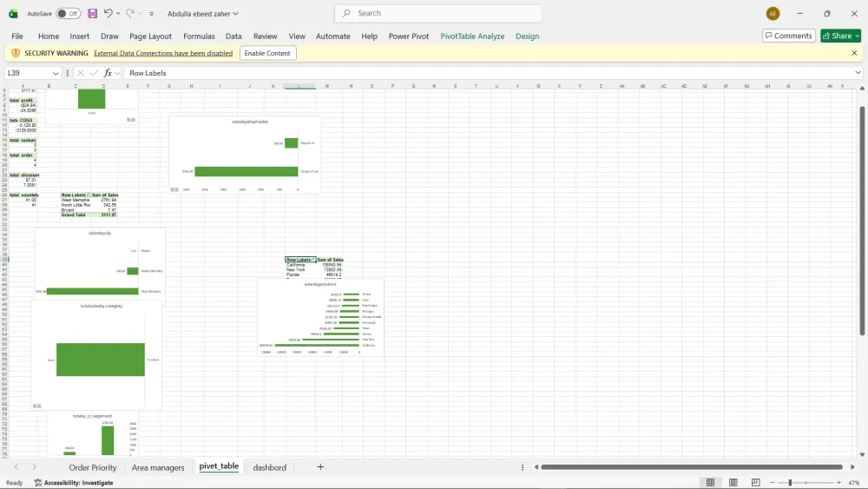Click zoom in plus button
Screen dimensions: 868x489
(838, 482)
